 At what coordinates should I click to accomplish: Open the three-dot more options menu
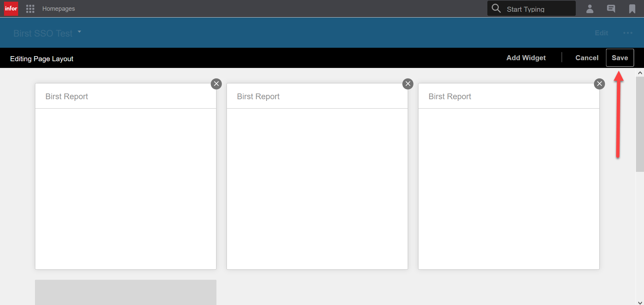(x=628, y=33)
